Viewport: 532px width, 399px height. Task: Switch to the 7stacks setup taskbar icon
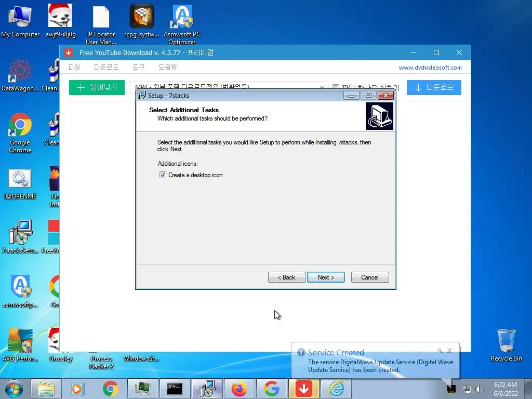tap(207, 389)
